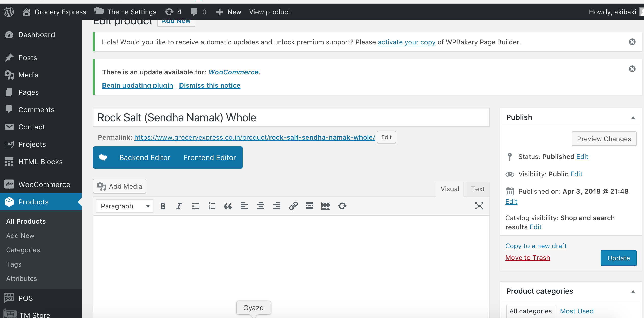
Task: Collapse the Product categories panel
Action: [633, 291]
